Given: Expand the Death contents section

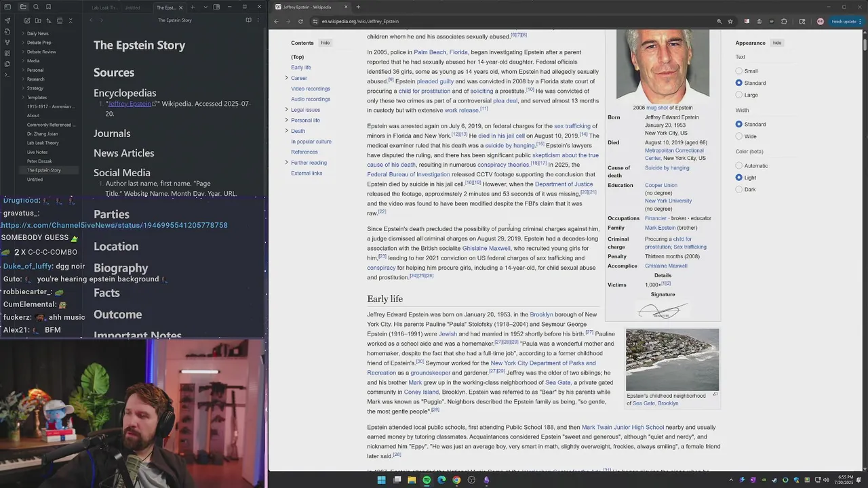Looking at the screenshot, I should (287, 131).
